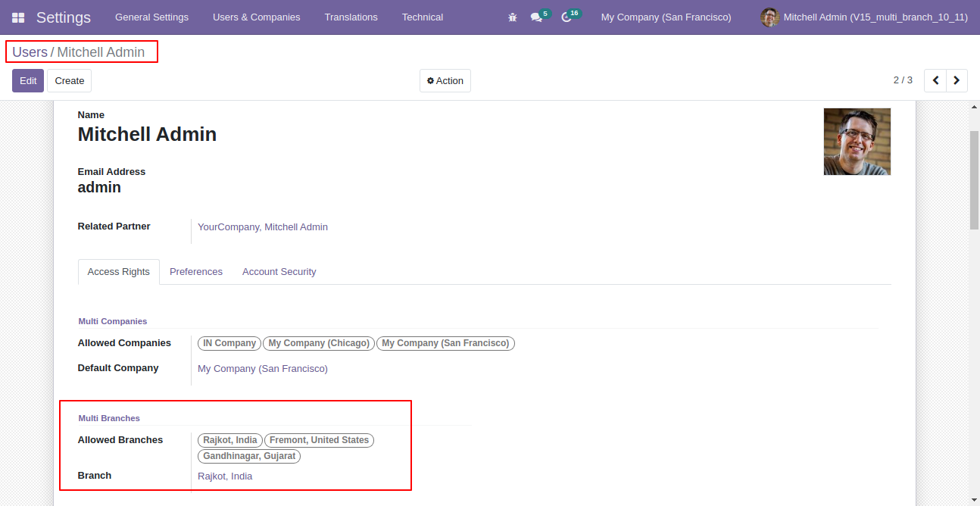Click the Settings app title
This screenshot has height=506, width=980.
pyautogui.click(x=64, y=17)
